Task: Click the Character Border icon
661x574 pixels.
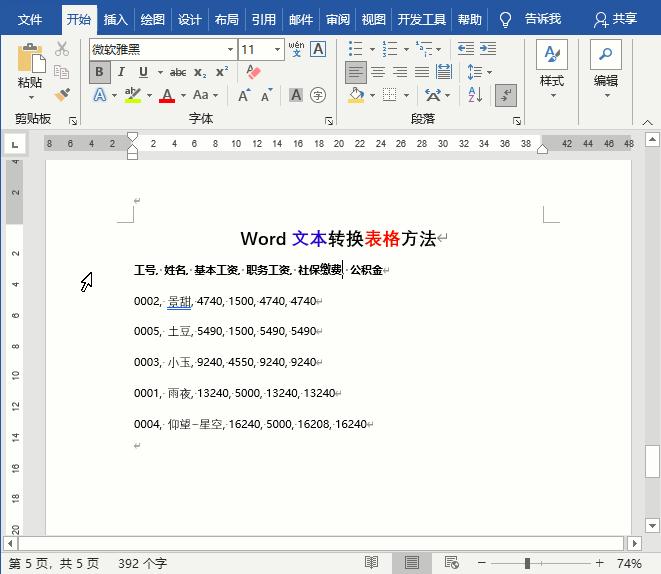Action: [318, 49]
